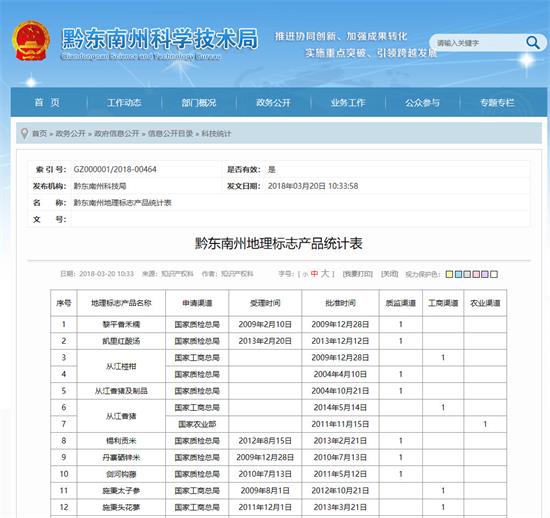The height and width of the screenshot is (518, 550).
Task: Set font size to large (大)
Action: point(325,273)
